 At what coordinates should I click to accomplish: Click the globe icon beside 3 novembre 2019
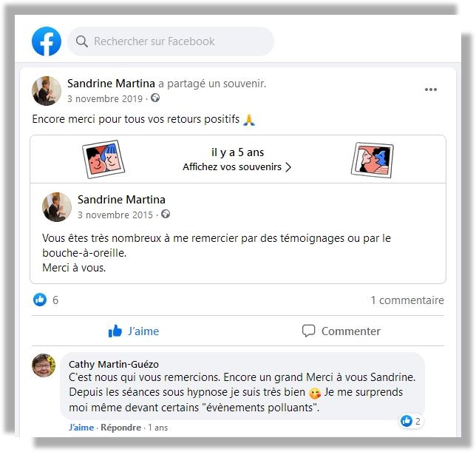(x=155, y=98)
